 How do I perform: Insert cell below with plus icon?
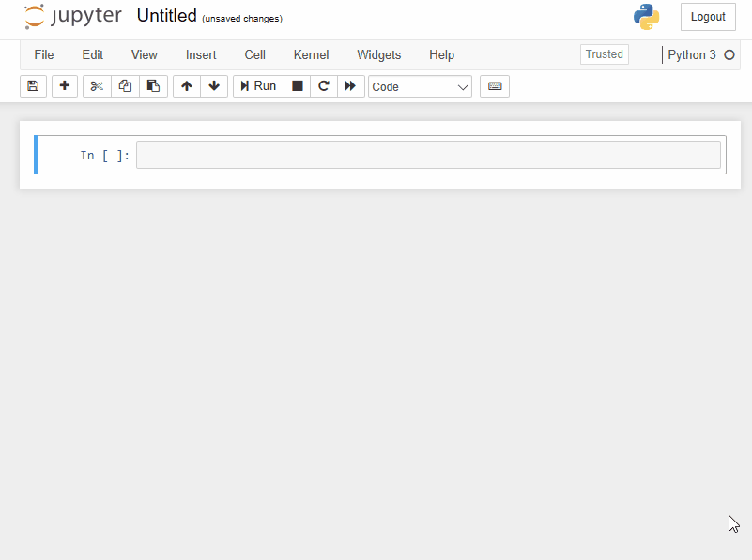point(65,86)
